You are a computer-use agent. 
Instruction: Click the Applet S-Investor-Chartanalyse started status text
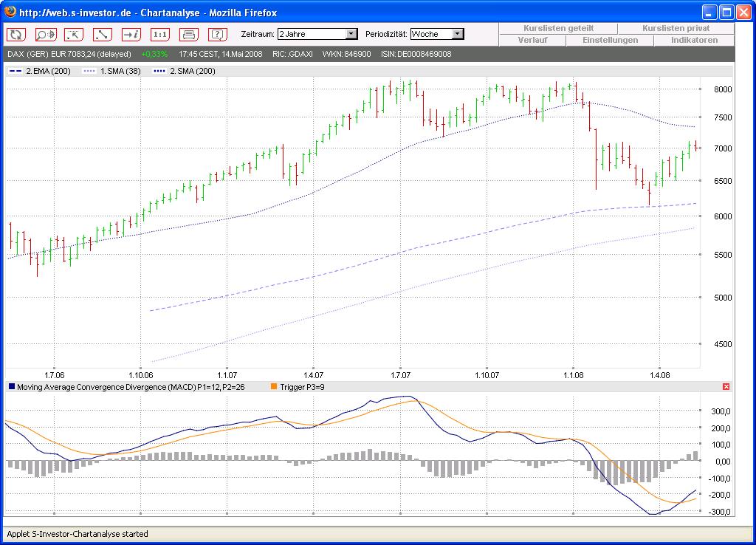click(x=77, y=534)
